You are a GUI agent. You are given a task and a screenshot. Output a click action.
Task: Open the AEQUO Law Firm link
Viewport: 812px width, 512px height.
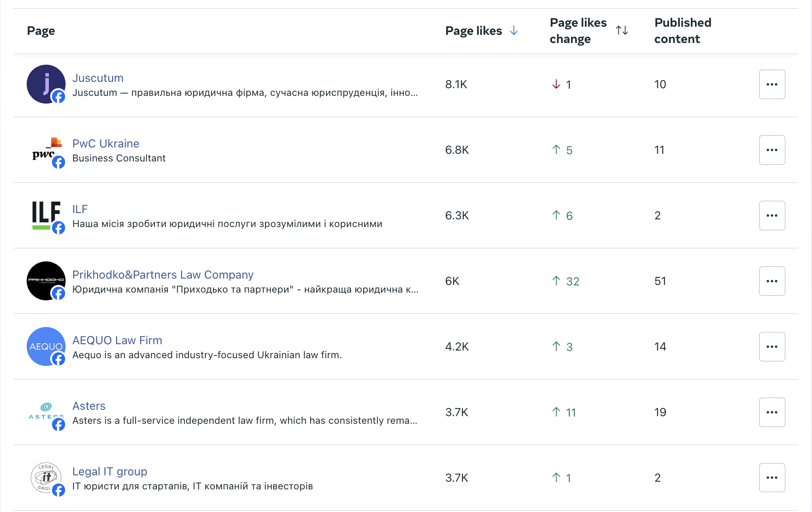(117, 340)
